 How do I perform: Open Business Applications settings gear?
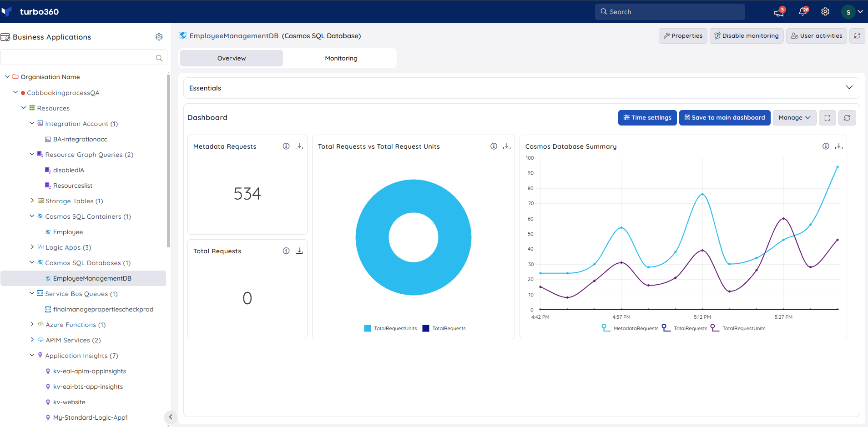coord(159,37)
